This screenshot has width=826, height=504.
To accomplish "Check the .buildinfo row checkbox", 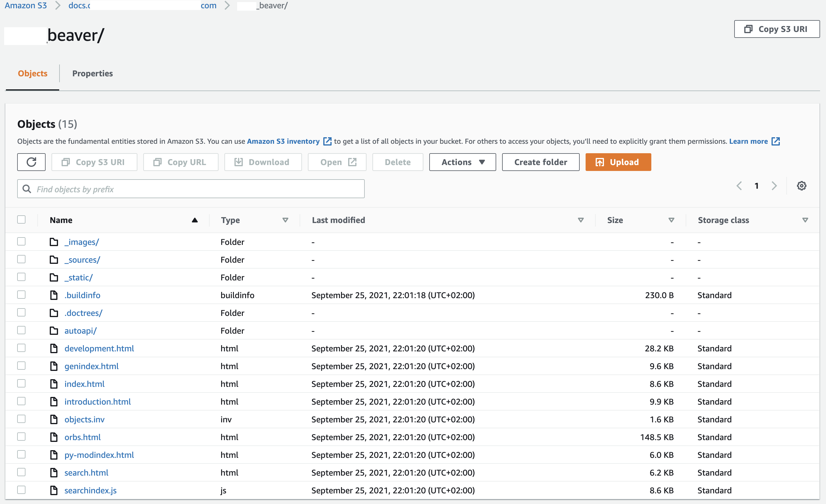I will pyautogui.click(x=21, y=295).
